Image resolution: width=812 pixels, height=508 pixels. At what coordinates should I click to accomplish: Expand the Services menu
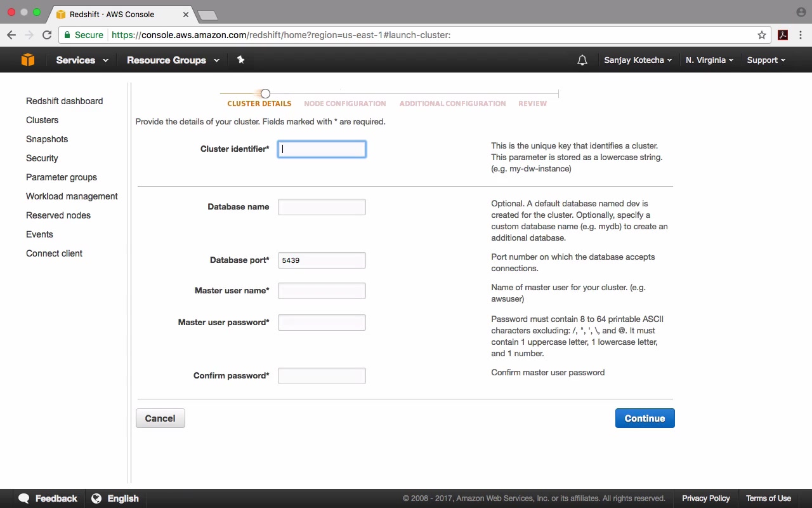point(82,60)
